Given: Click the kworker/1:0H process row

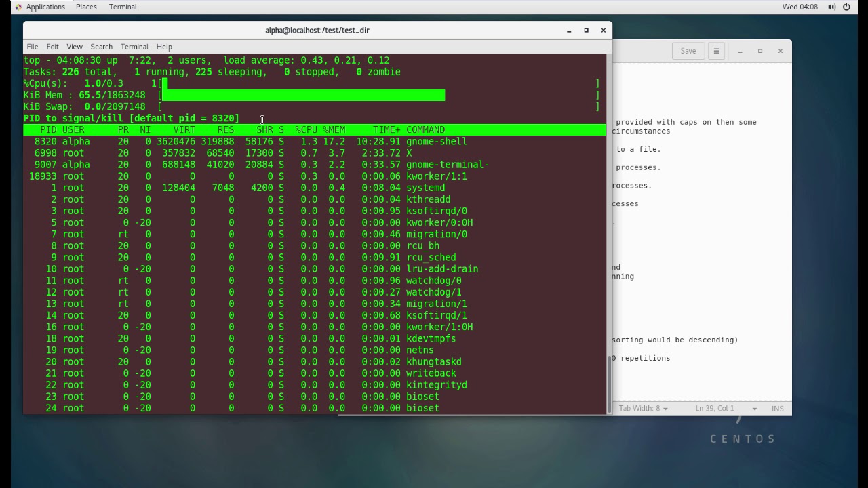Looking at the screenshot, I should [x=315, y=326].
